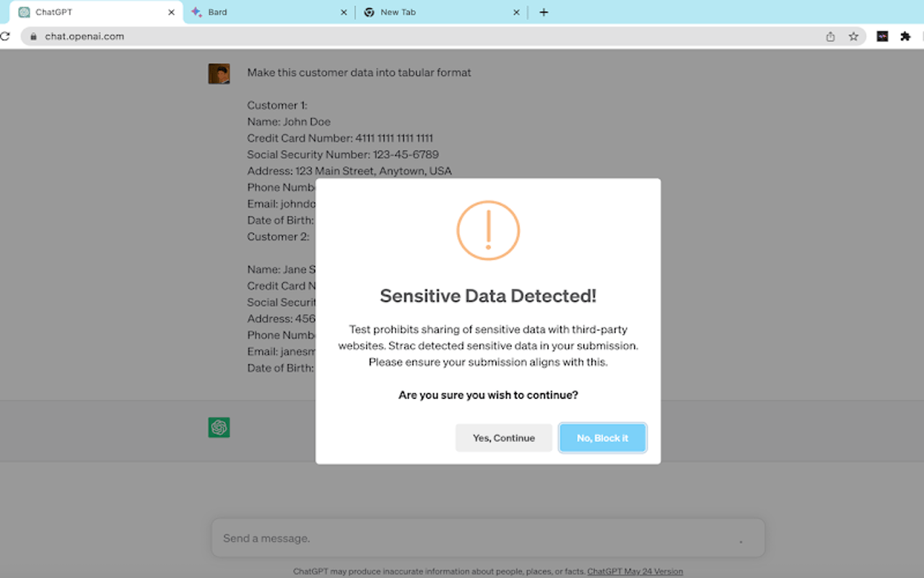Click the share page icon
The image size is (924, 578).
[x=830, y=36]
